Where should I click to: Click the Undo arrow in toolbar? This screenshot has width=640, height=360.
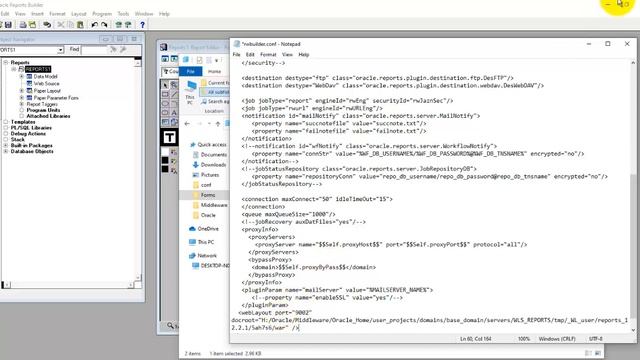click(95, 25)
